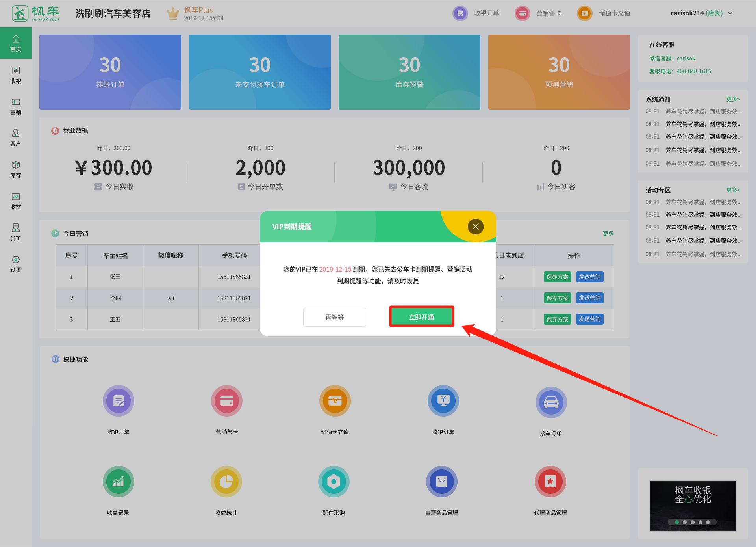The width and height of the screenshot is (756, 547).
Task: Click the 枫车收银 banner image
Action: (693, 506)
